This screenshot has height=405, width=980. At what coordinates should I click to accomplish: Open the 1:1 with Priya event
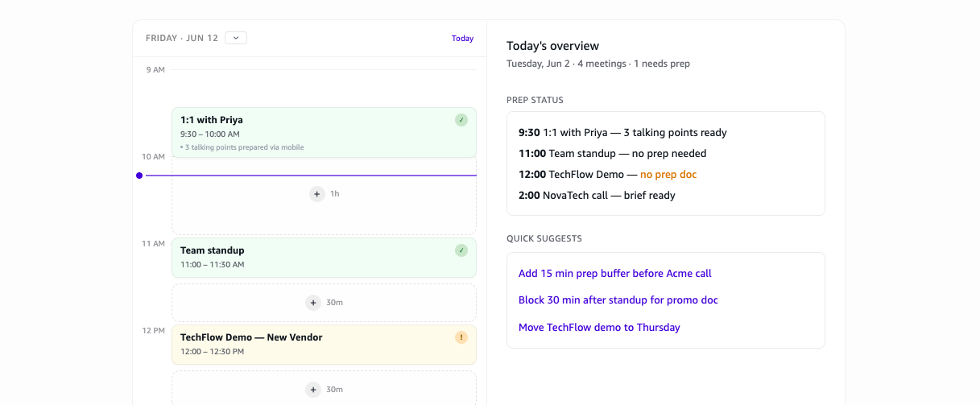[x=324, y=133]
